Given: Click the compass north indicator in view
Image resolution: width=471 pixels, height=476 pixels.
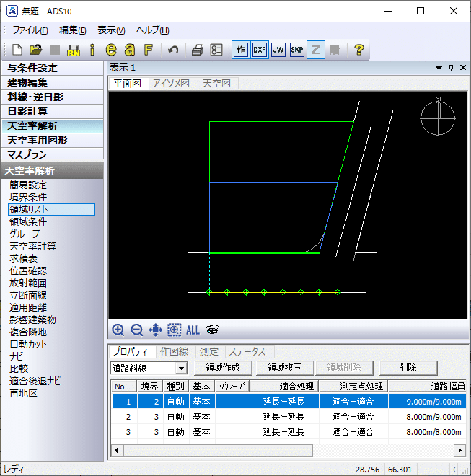Looking at the screenshot, I should [x=438, y=118].
